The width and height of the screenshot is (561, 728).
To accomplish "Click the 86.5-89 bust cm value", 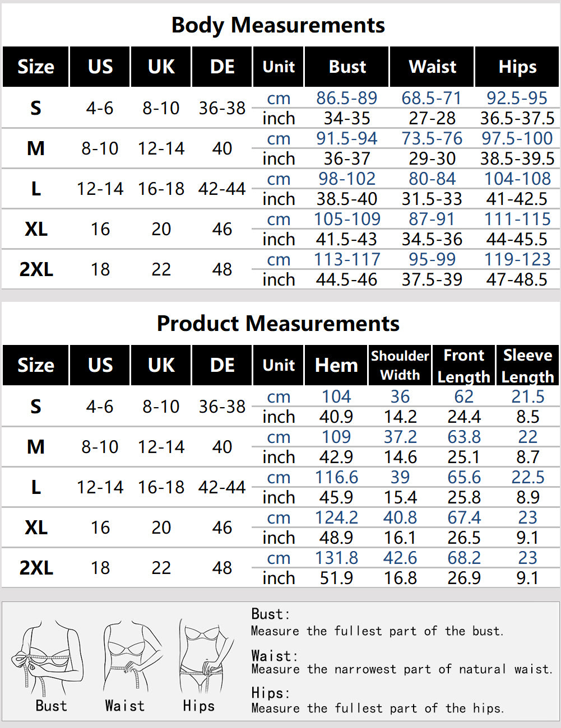I will coord(347,98).
